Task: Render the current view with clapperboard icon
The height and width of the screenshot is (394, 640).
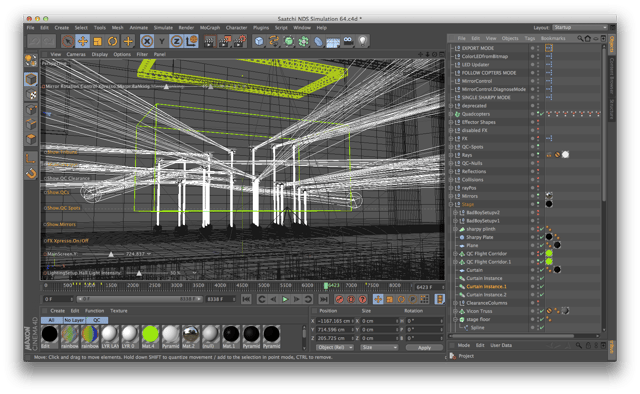Action: [209, 41]
